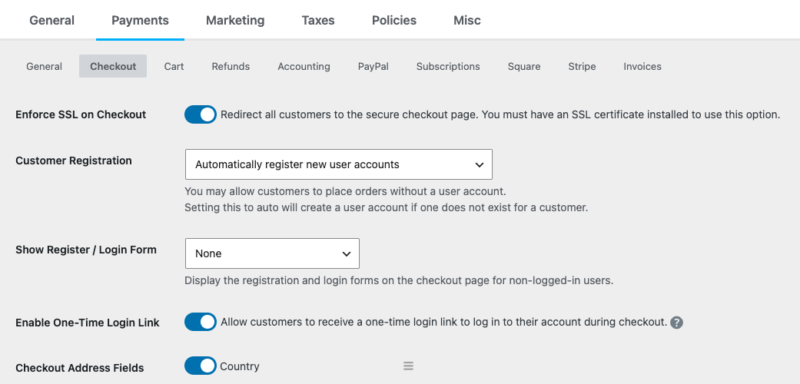This screenshot has height=384, width=800.
Task: Open Stripe gateway settings
Action: coord(582,66)
